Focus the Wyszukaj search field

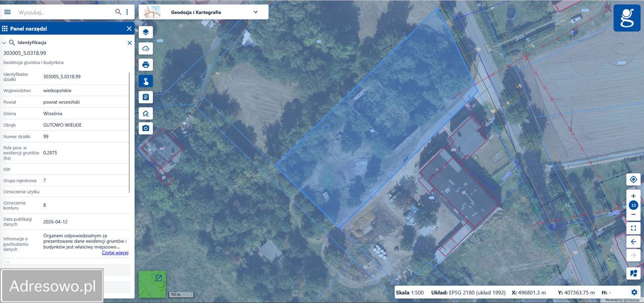64,12
